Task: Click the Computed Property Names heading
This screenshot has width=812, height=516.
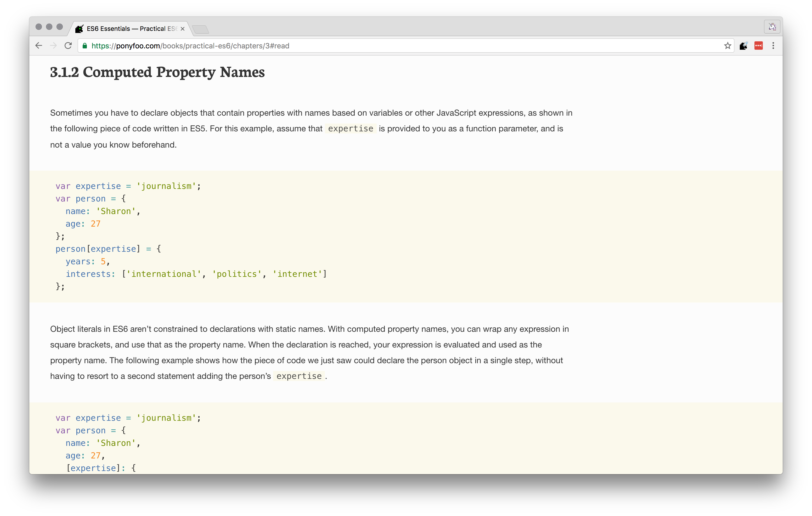Action: tap(157, 72)
